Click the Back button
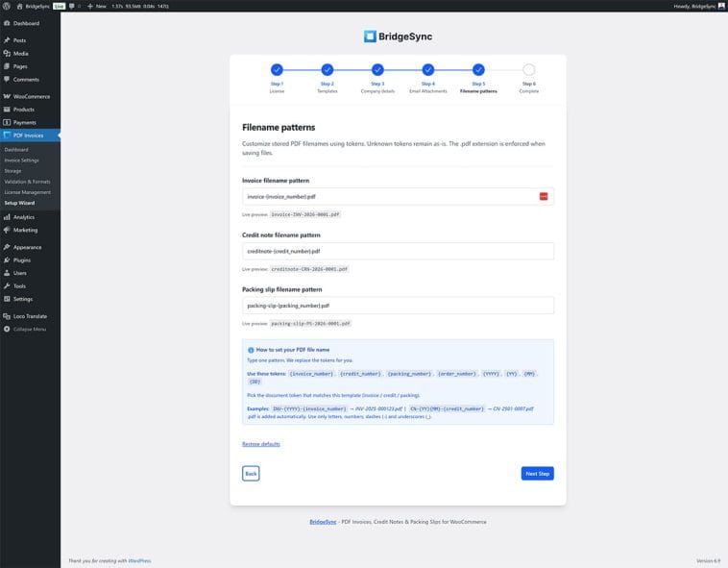 coord(251,474)
